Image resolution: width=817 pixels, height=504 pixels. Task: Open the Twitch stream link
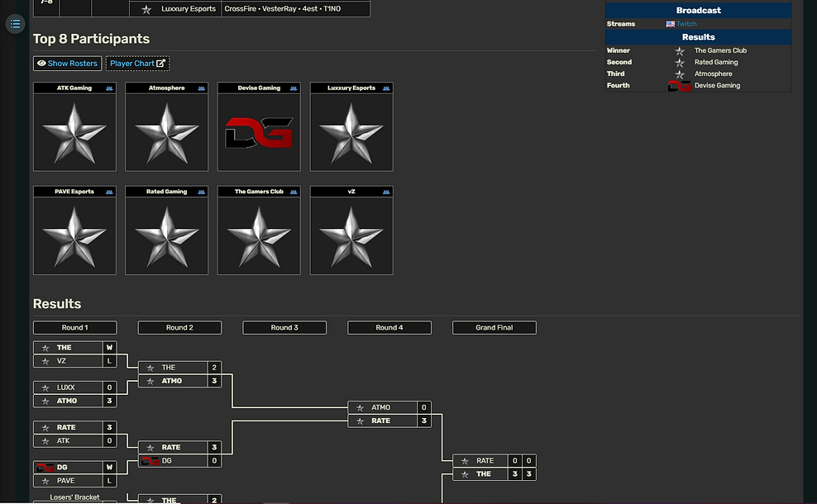(686, 24)
